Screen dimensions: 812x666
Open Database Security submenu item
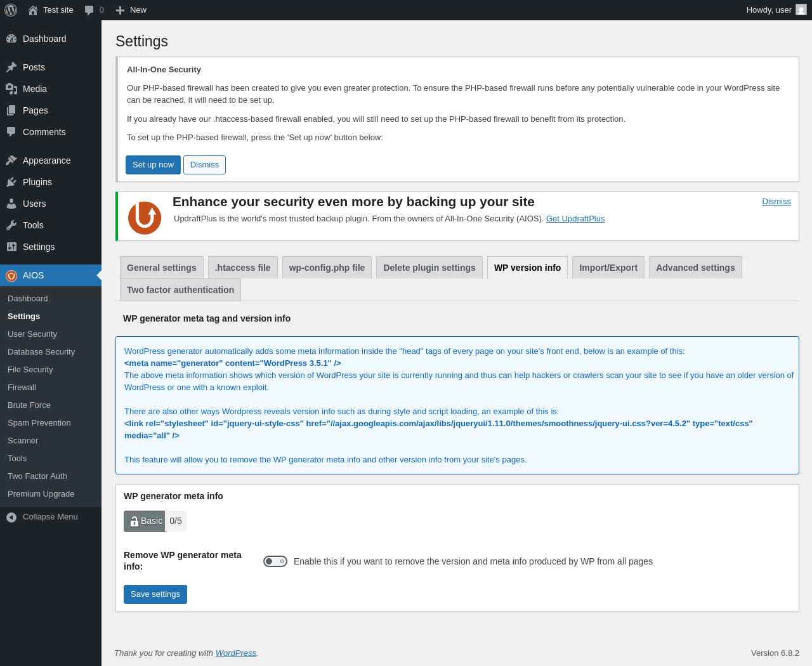(41, 352)
